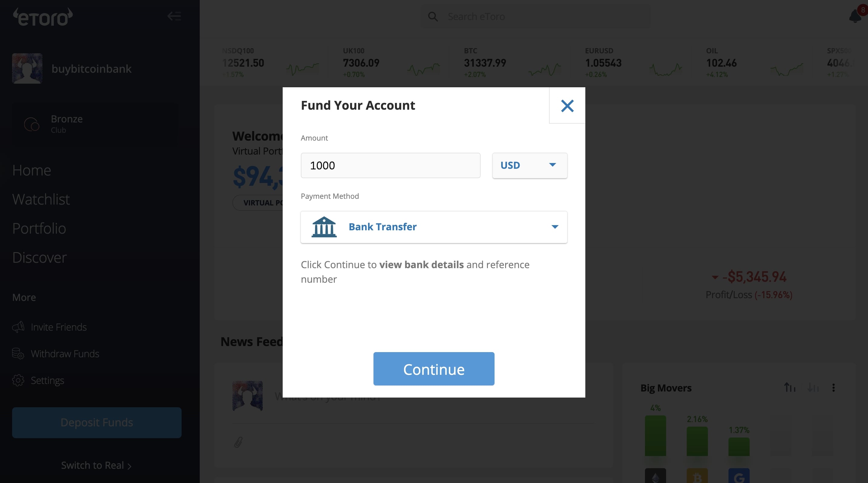Image resolution: width=868 pixels, height=483 pixels.
Task: Click the Continue button
Action: [x=434, y=369]
